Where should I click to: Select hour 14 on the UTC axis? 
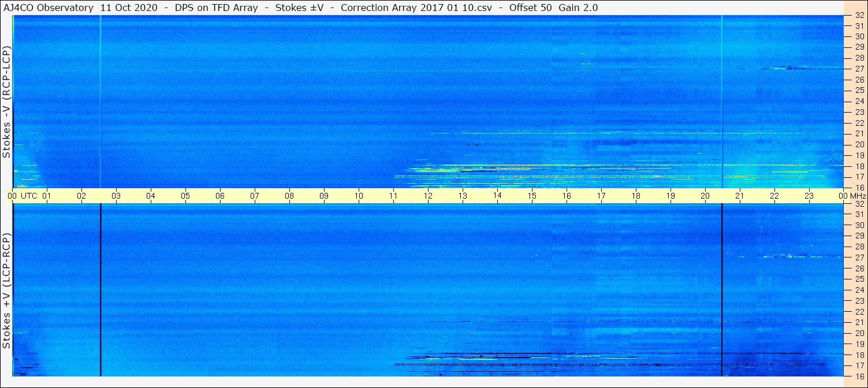pyautogui.click(x=497, y=195)
